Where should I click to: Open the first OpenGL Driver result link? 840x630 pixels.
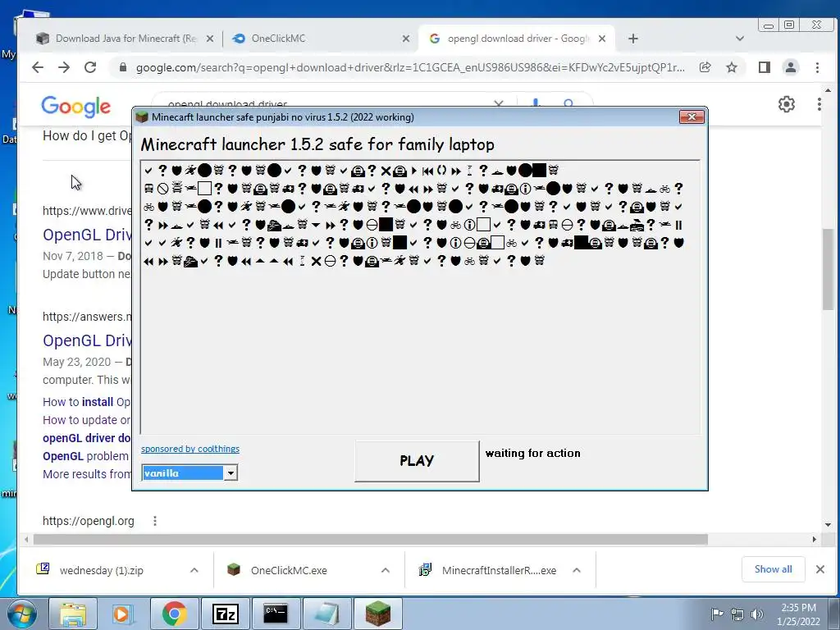pos(87,235)
